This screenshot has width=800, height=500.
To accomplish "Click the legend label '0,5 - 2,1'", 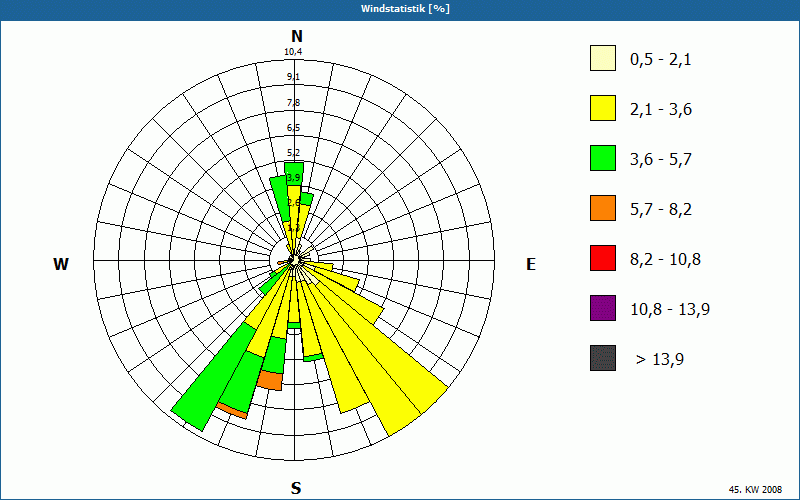I will pos(661,60).
